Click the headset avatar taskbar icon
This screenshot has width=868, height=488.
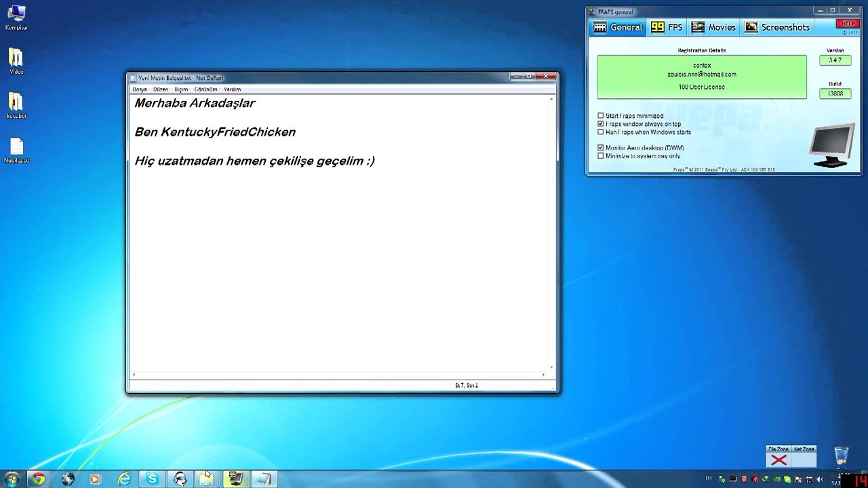coord(180,479)
